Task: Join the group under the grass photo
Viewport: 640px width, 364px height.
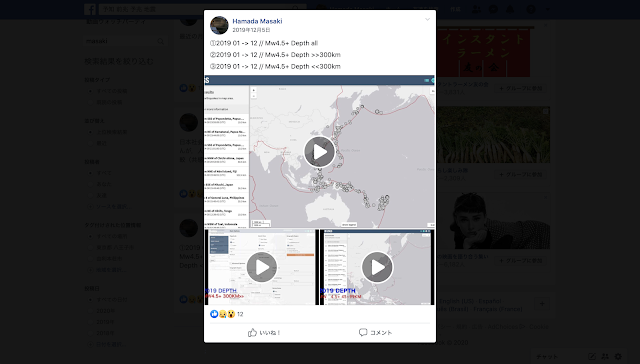Action: (521, 175)
